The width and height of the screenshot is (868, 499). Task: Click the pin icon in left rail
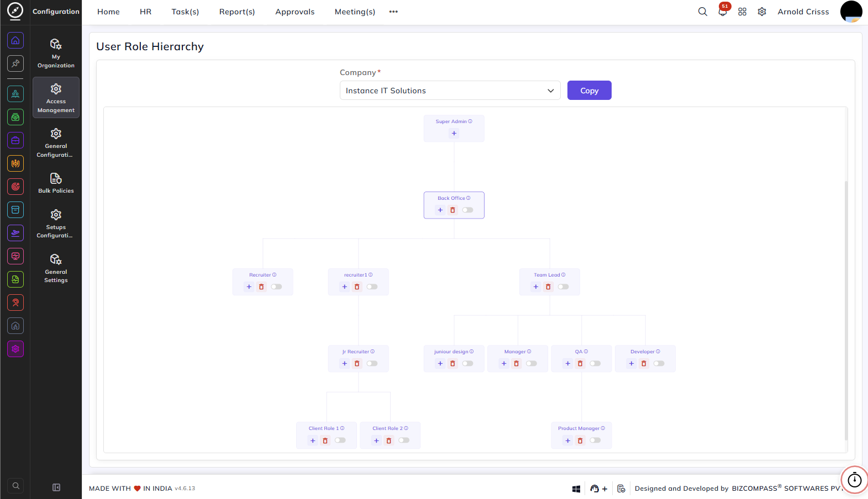pyautogui.click(x=15, y=63)
